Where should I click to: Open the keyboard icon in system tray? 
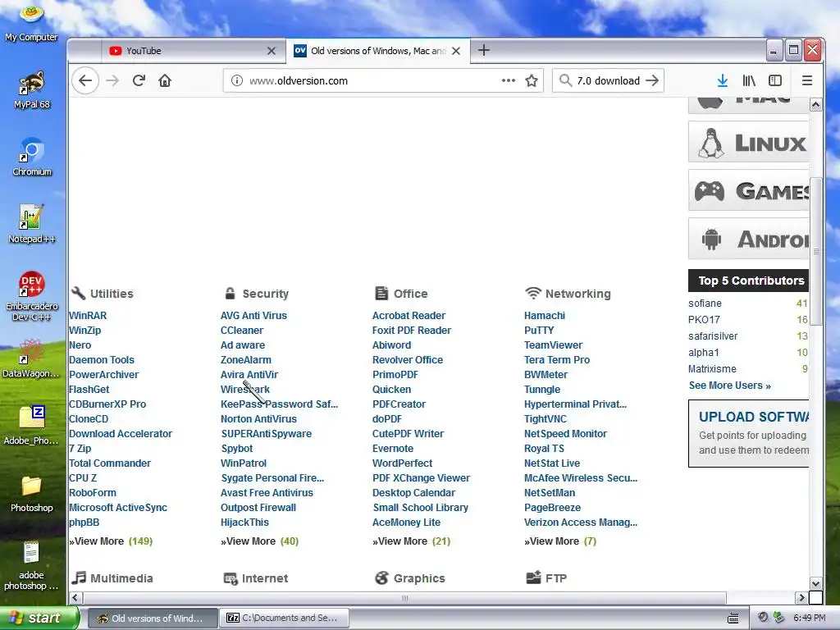[x=733, y=619]
